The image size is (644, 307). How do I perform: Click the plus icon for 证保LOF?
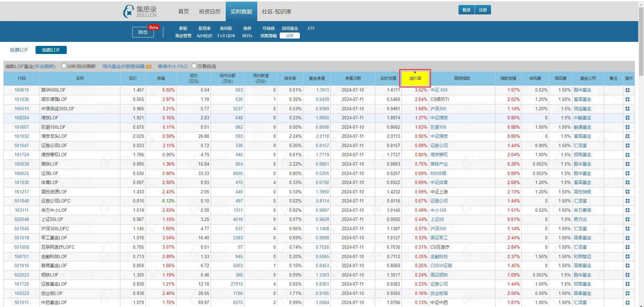point(627,173)
